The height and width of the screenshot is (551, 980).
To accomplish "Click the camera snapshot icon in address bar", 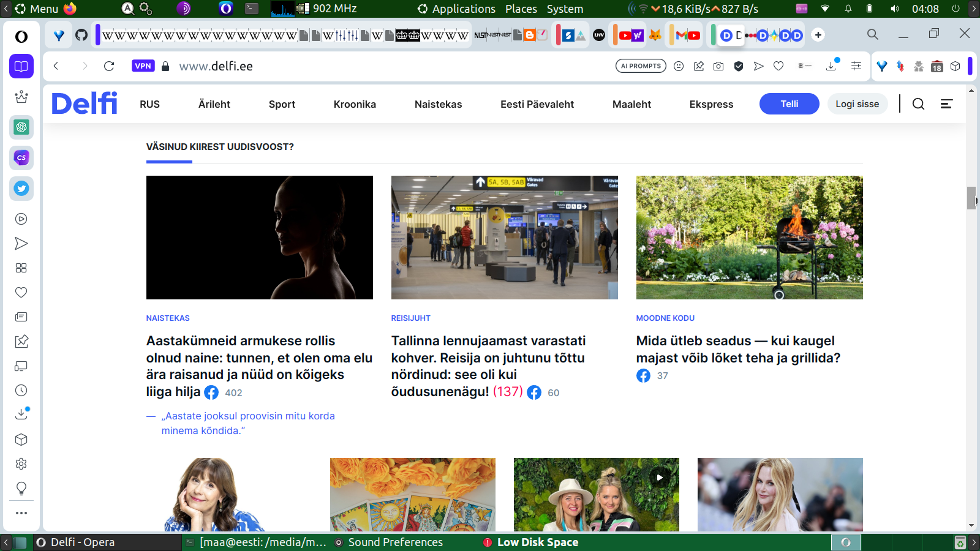I will pos(718,66).
